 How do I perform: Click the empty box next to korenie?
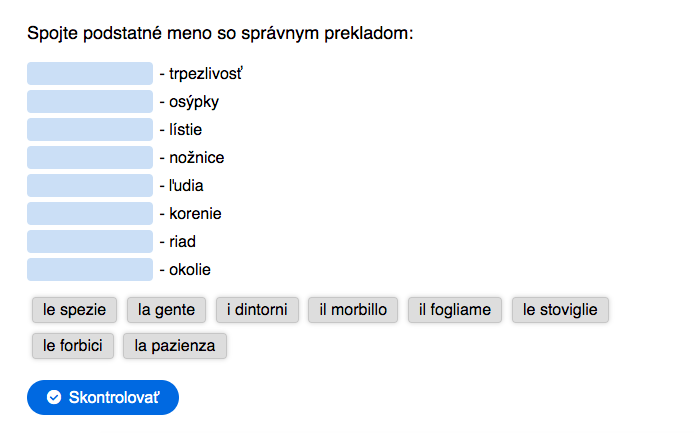pyautogui.click(x=90, y=213)
